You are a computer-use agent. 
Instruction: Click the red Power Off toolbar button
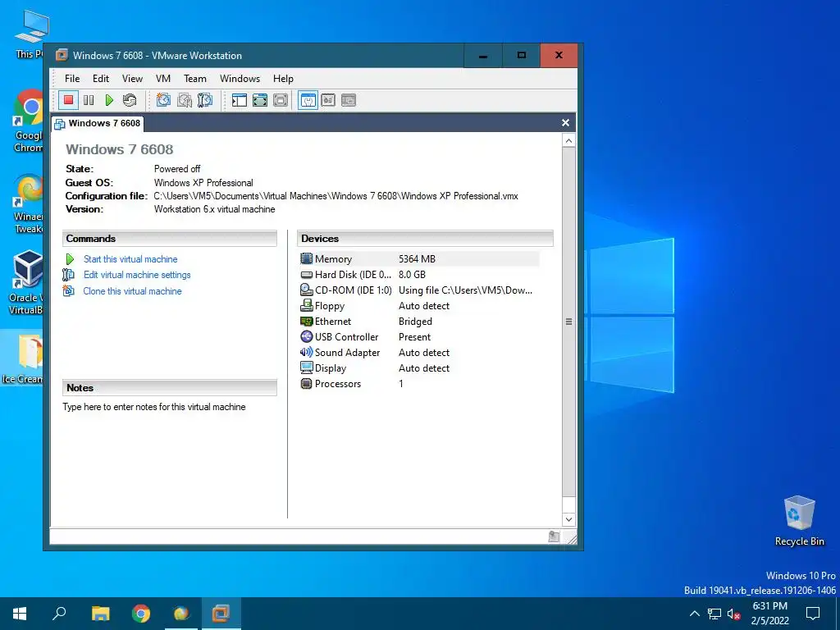68,100
